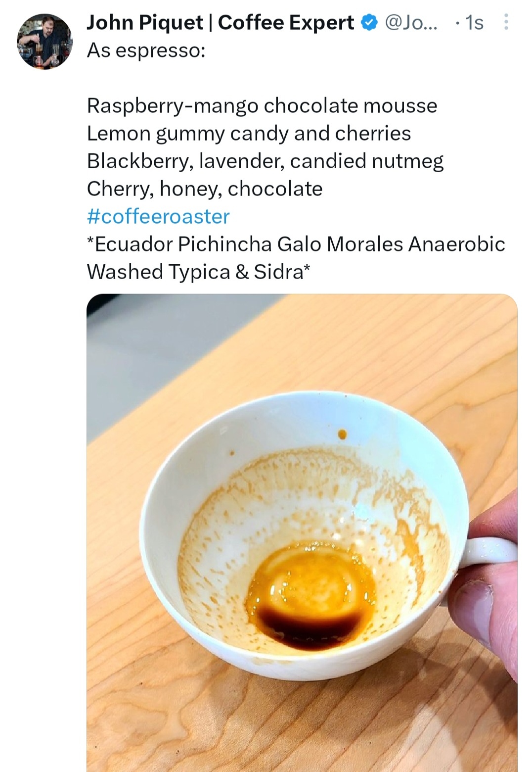Screen dimensions: 532x772
Task: Click the #coffeeroaster hashtag
Action: pyautogui.click(x=158, y=216)
